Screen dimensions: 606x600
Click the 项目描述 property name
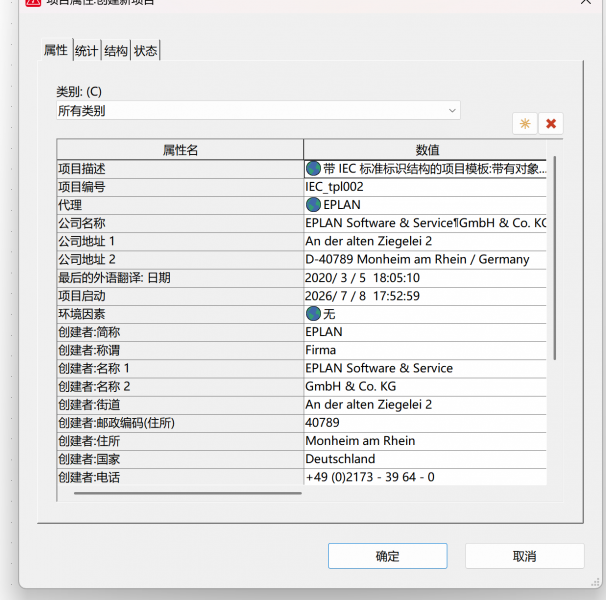coord(180,169)
